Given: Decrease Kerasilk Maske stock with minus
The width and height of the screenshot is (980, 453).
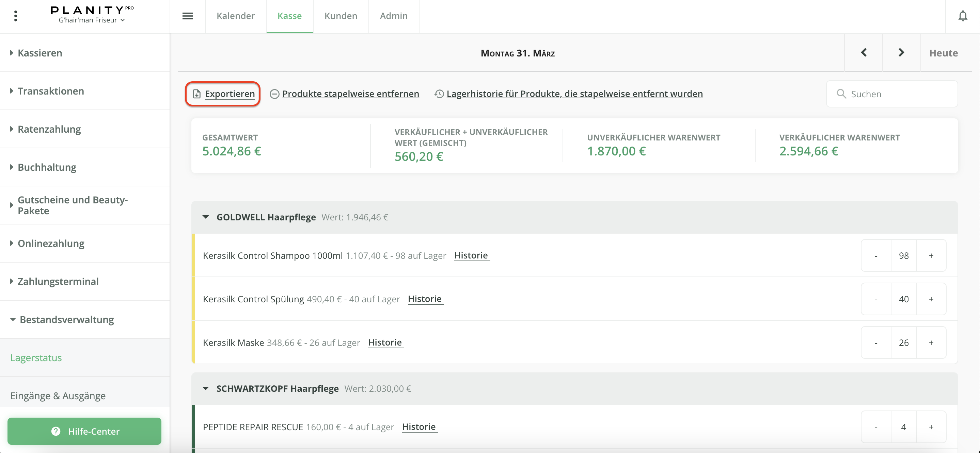Looking at the screenshot, I should coord(876,343).
